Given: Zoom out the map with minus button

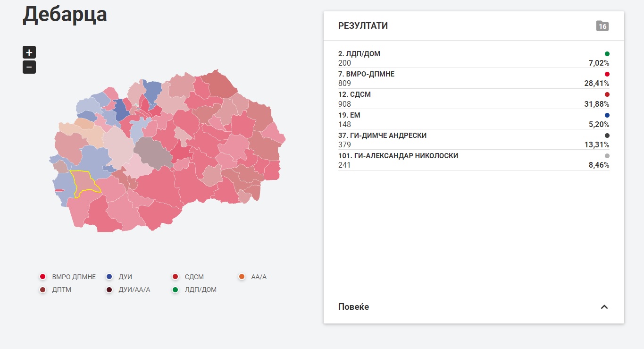Looking at the screenshot, I should (29, 68).
